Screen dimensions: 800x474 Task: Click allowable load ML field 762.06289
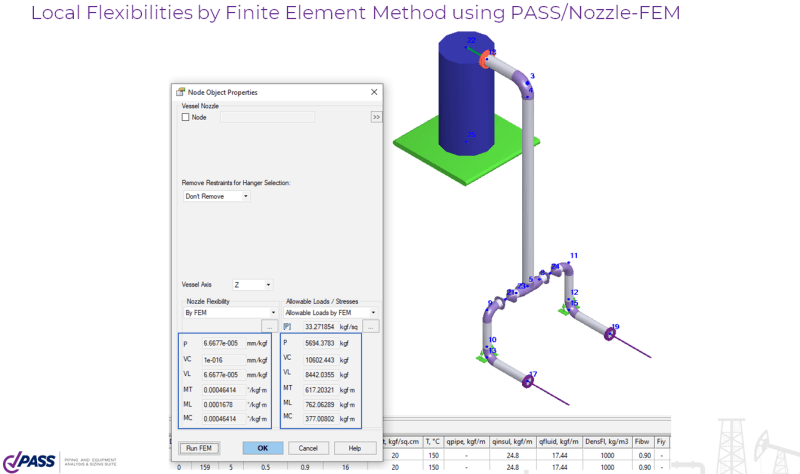pyautogui.click(x=320, y=405)
